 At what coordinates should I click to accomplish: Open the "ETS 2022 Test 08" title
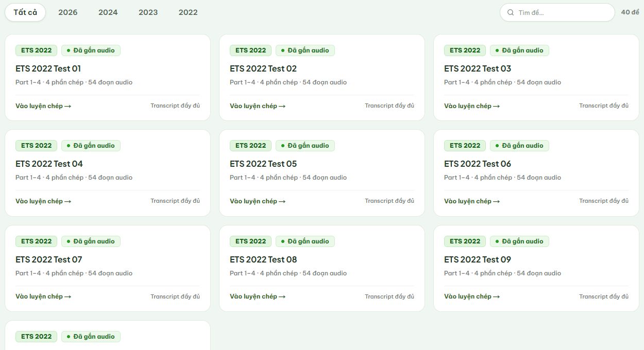click(x=263, y=259)
